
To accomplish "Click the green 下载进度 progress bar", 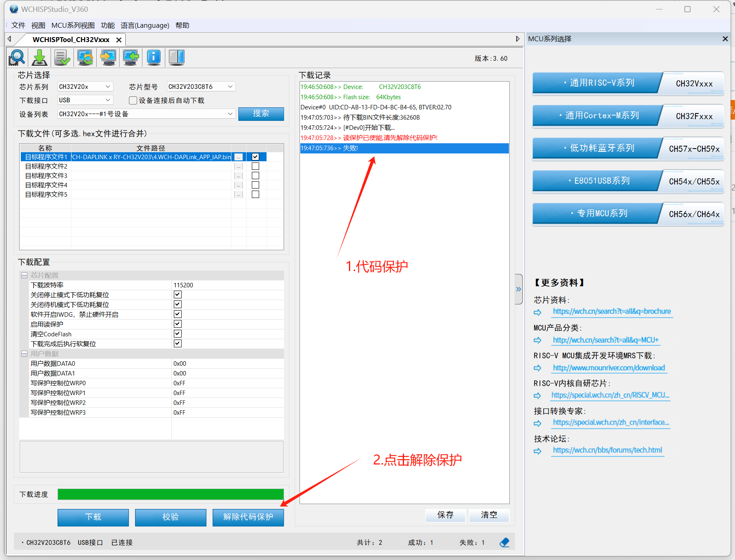I will click(171, 494).
